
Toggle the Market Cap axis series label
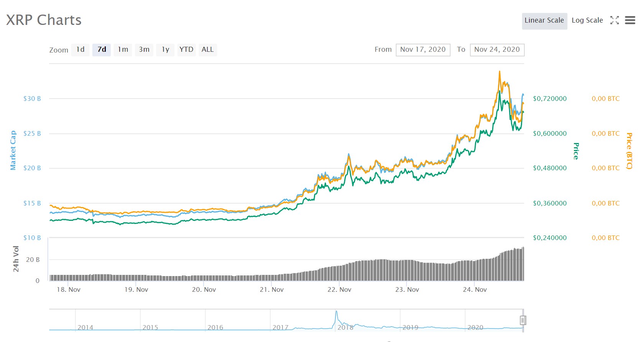click(13, 150)
